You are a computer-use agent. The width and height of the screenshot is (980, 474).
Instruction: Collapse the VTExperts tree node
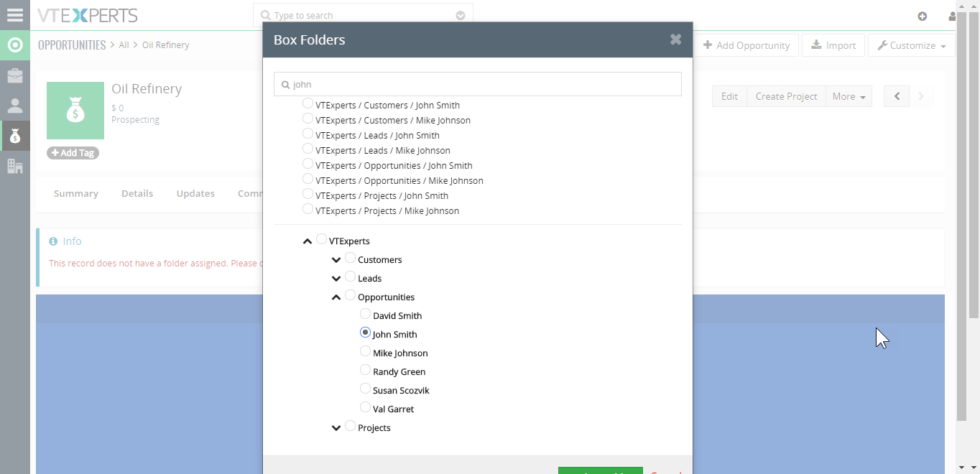pos(308,241)
